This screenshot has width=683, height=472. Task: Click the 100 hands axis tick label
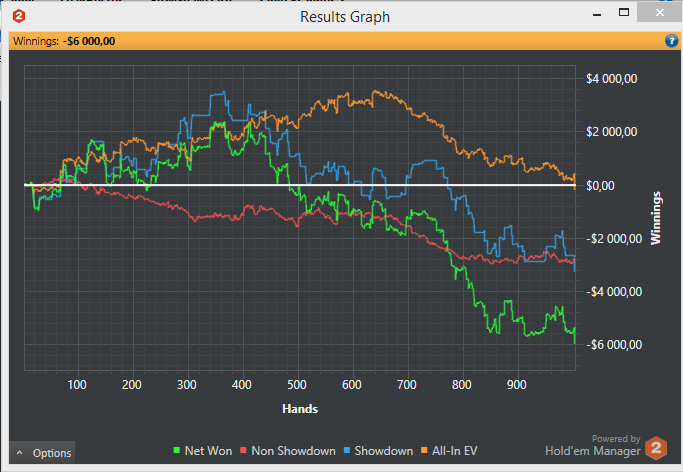(x=77, y=385)
